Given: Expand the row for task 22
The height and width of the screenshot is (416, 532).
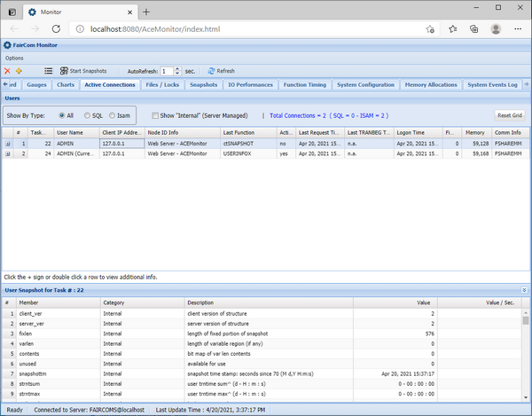Looking at the screenshot, I should (8, 143).
